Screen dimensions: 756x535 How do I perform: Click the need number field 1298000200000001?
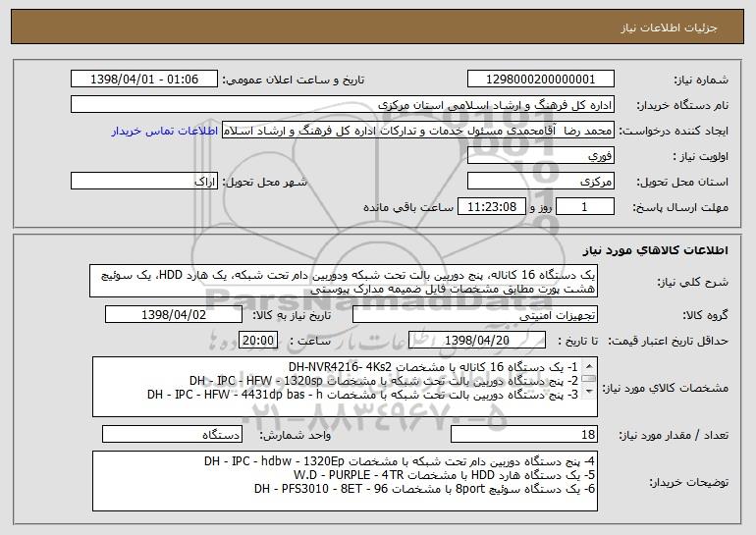[x=540, y=79]
